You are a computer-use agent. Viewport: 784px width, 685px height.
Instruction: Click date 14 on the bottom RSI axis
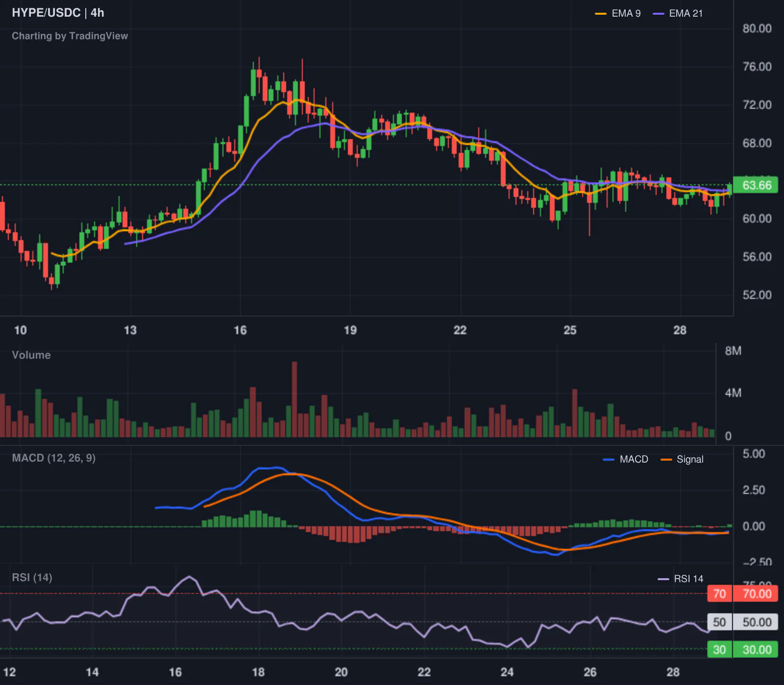(92, 672)
